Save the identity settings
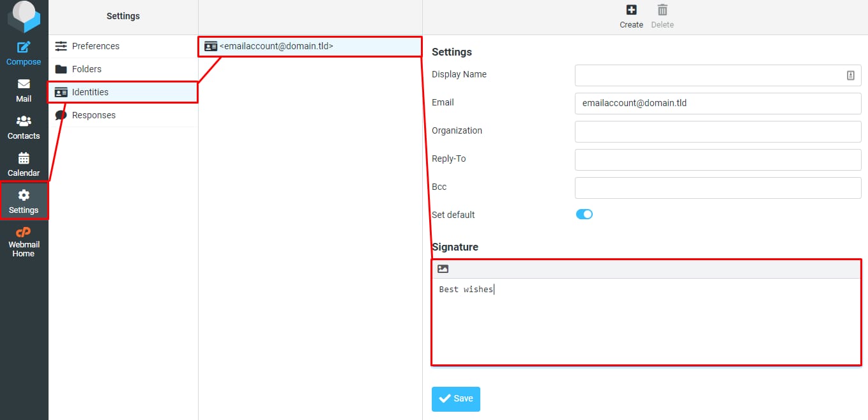 [455, 398]
